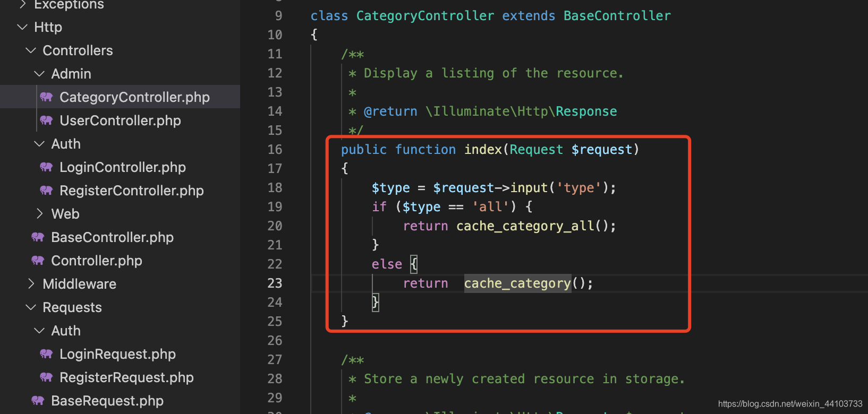
Task: Click the RegisterRequest.php PHP icon
Action: (x=46, y=377)
